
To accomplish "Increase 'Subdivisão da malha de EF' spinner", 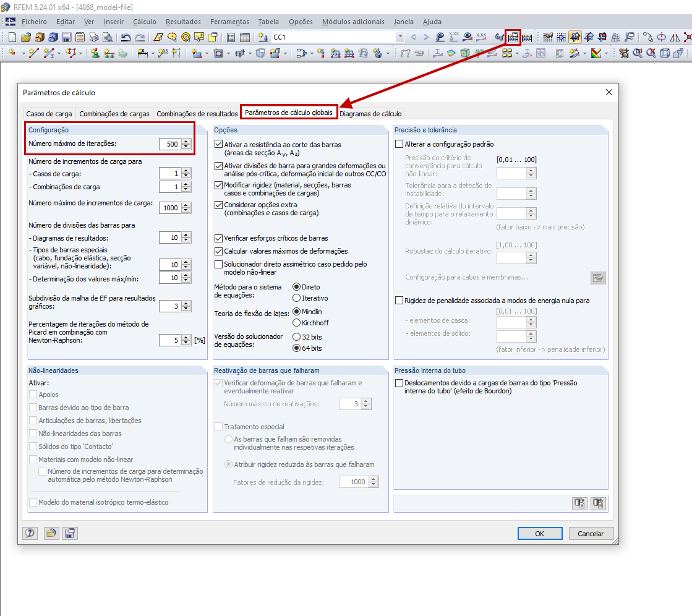I will [x=186, y=304].
